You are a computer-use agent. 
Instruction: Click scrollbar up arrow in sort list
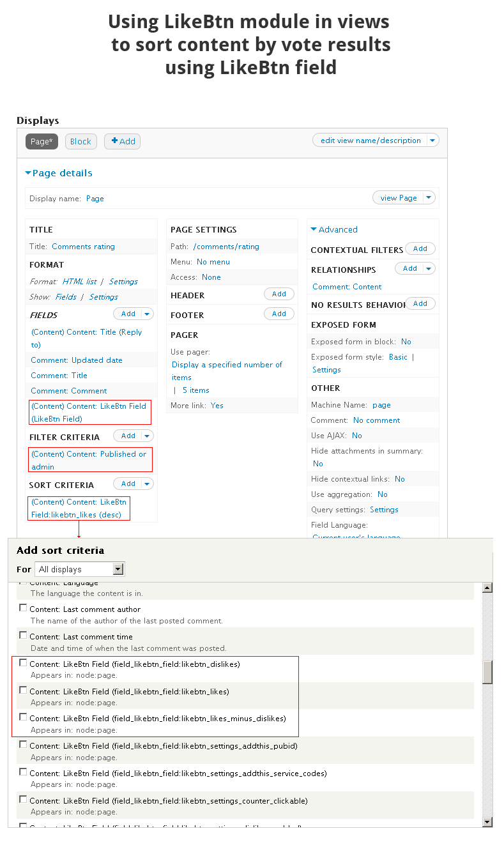pyautogui.click(x=487, y=588)
